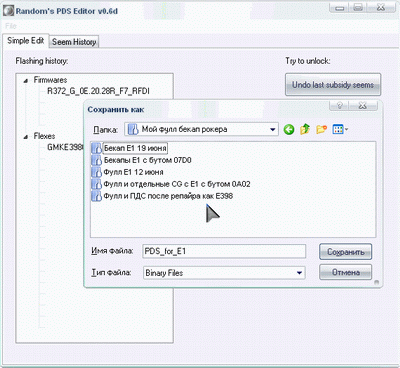Close the Сохранить как dialog
Image resolution: width=400 pixels, height=368 pixels.
pos(363,106)
